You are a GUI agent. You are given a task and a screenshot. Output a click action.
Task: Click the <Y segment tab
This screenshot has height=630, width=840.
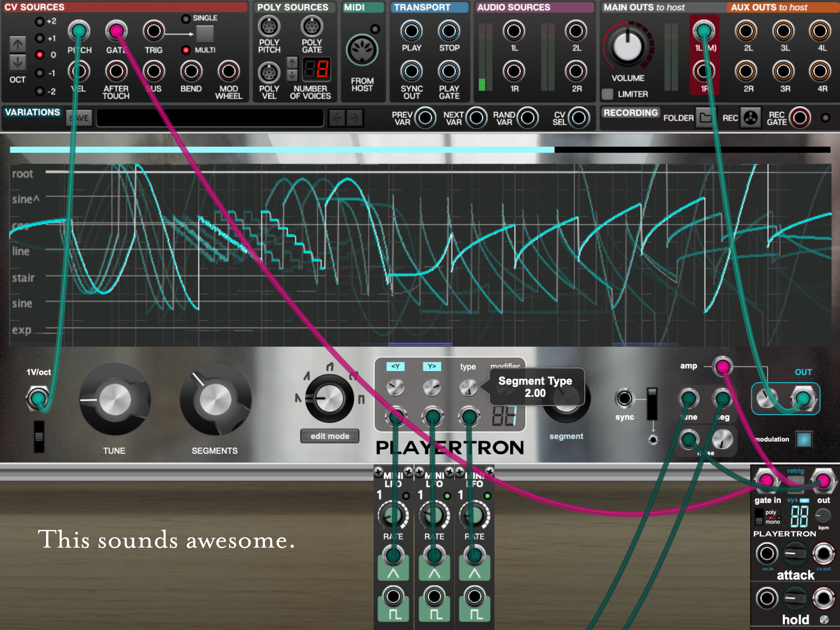[x=395, y=366]
